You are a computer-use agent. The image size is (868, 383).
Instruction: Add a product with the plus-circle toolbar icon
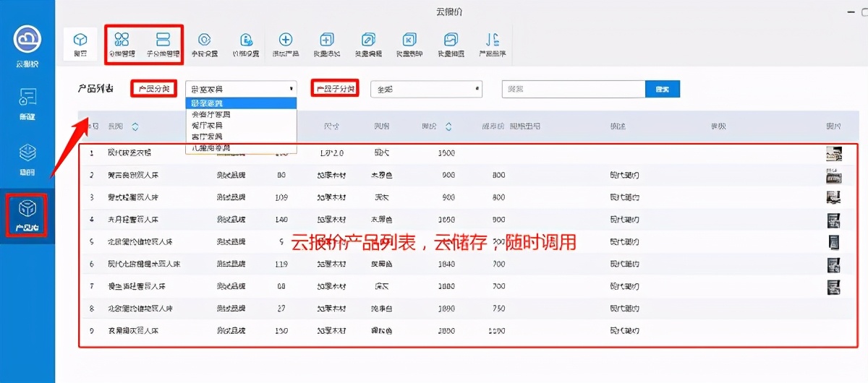click(x=286, y=40)
